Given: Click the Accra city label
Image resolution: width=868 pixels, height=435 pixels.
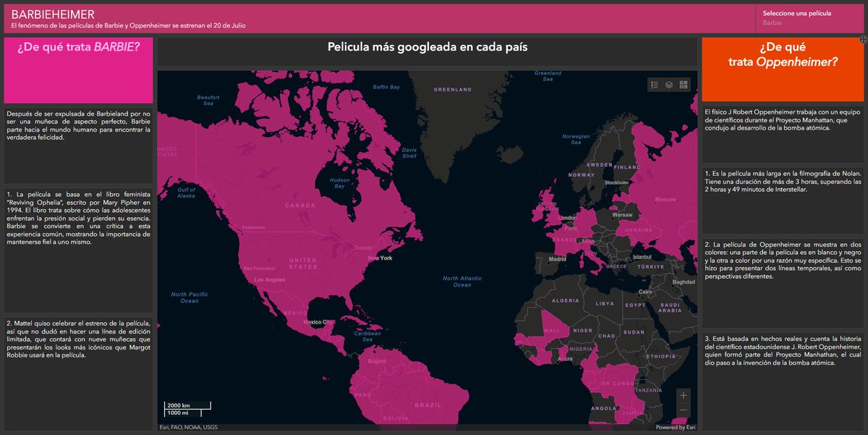Looking at the screenshot, I should 566,358.
